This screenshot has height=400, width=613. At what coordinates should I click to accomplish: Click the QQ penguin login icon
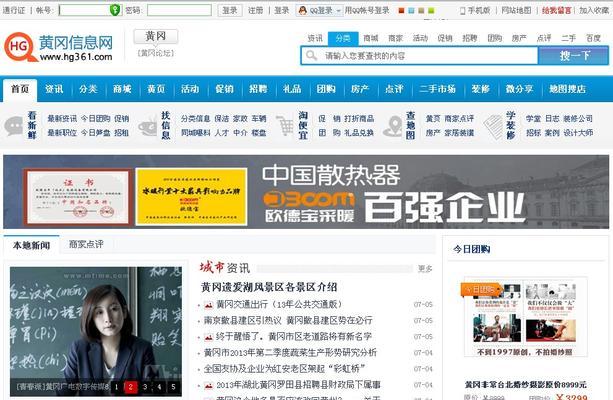[303, 11]
